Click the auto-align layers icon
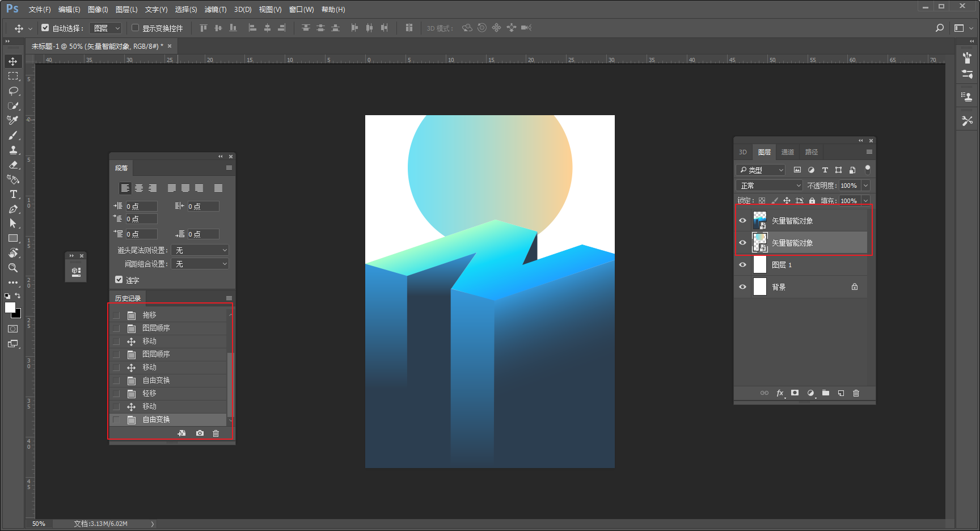Viewport: 980px width, 531px height. pos(409,28)
